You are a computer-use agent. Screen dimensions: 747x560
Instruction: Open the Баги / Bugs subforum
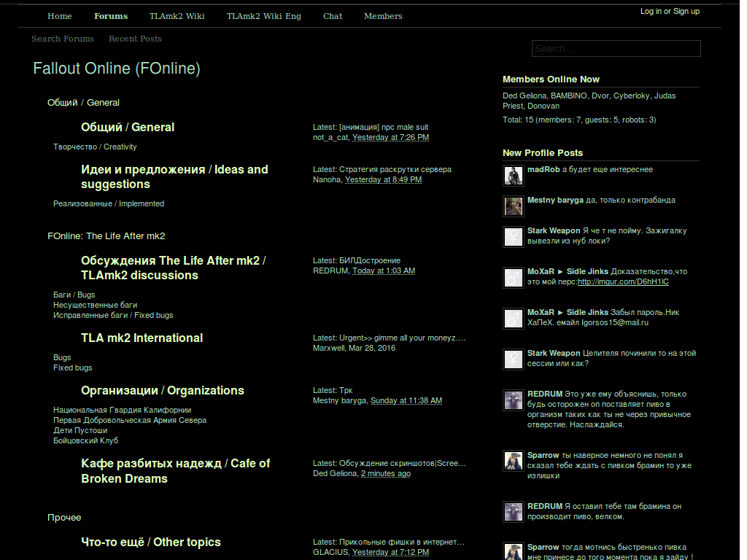(x=74, y=295)
